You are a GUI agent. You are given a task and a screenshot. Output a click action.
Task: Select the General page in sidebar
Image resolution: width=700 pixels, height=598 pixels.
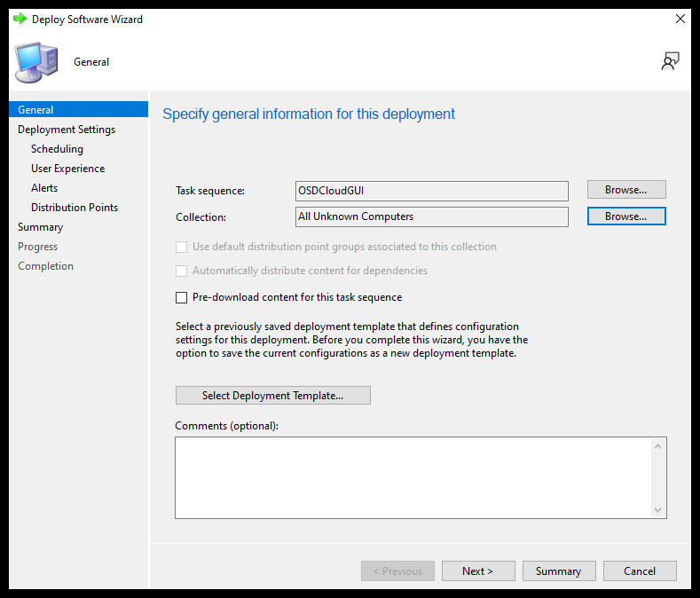point(35,110)
